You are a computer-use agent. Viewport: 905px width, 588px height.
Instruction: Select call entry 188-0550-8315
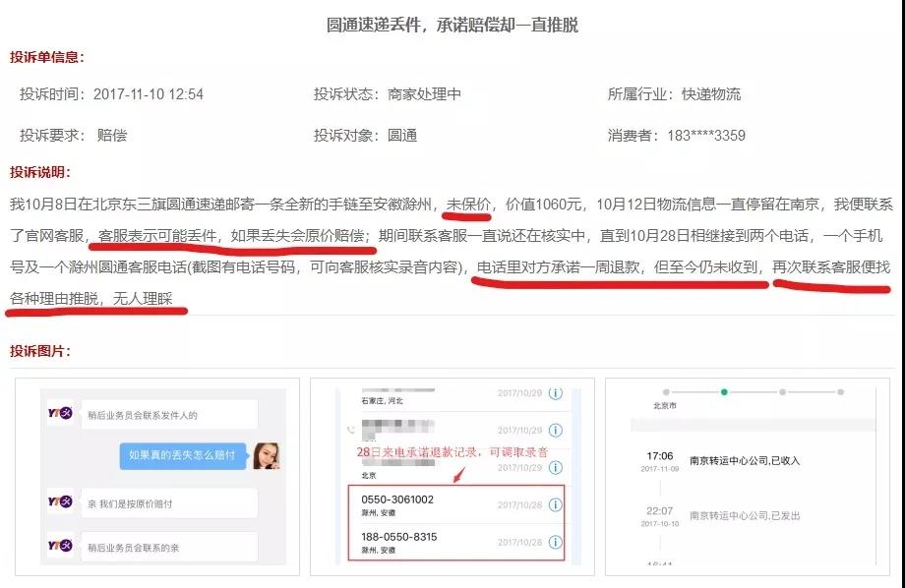(456, 542)
